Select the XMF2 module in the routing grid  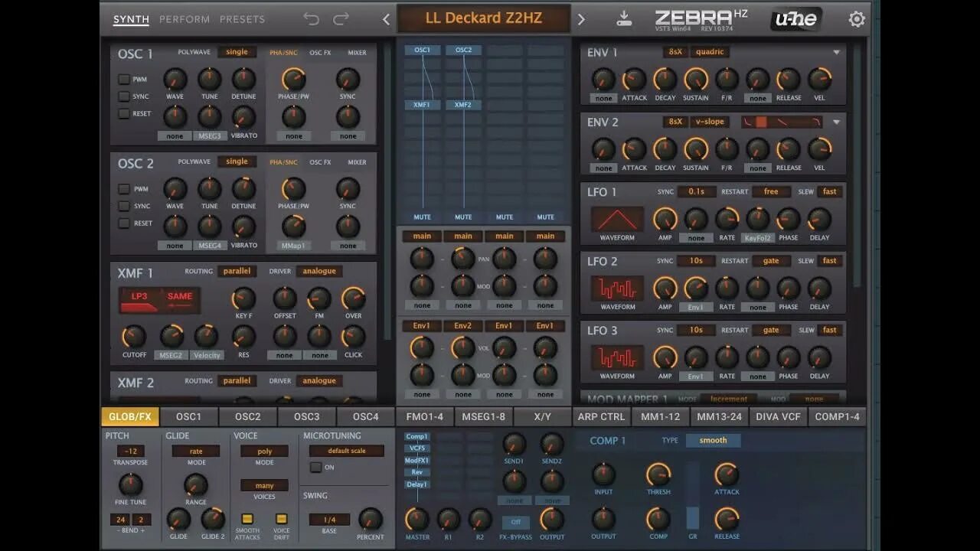coord(463,105)
